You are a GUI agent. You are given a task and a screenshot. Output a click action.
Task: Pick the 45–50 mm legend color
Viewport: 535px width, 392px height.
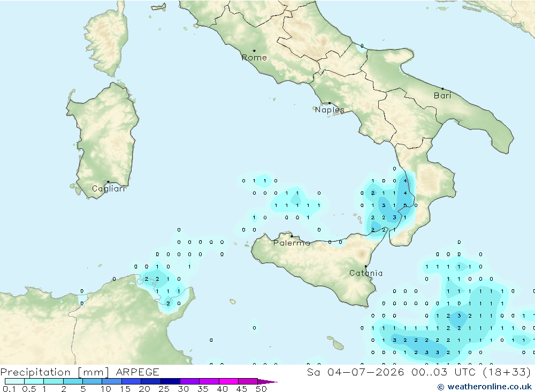tap(248, 381)
